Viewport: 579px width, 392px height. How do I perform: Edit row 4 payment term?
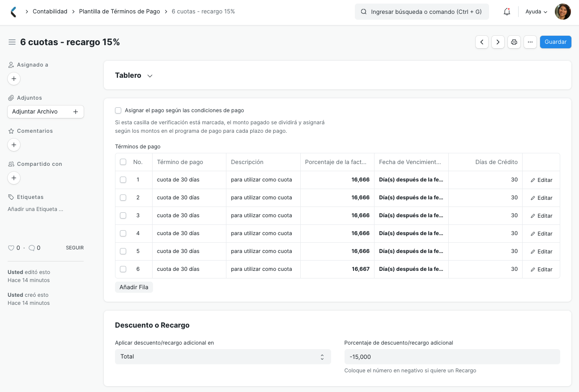click(x=541, y=234)
